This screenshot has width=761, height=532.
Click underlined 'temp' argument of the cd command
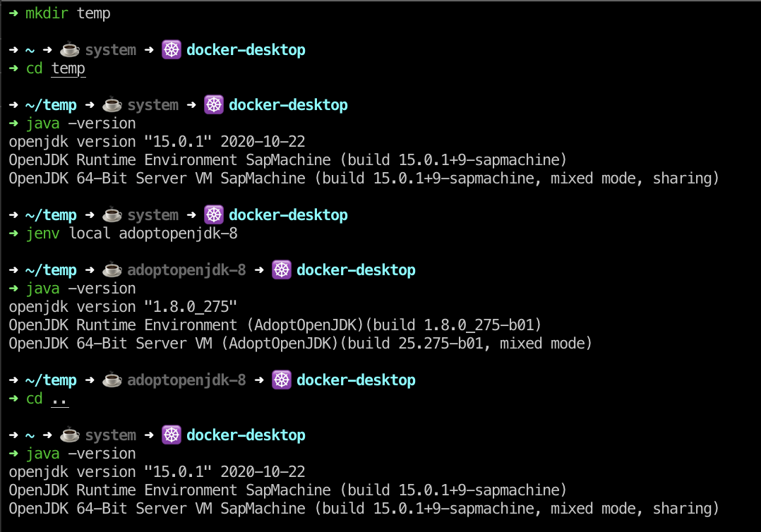click(68, 68)
